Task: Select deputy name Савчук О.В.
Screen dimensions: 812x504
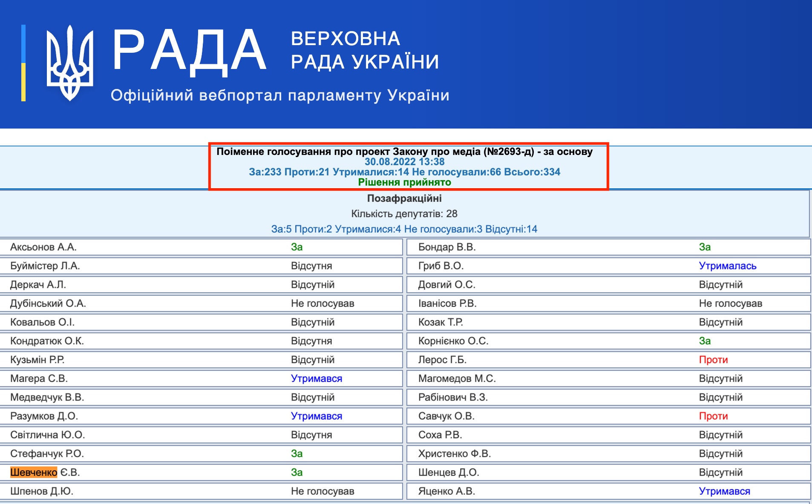Action: point(446,415)
